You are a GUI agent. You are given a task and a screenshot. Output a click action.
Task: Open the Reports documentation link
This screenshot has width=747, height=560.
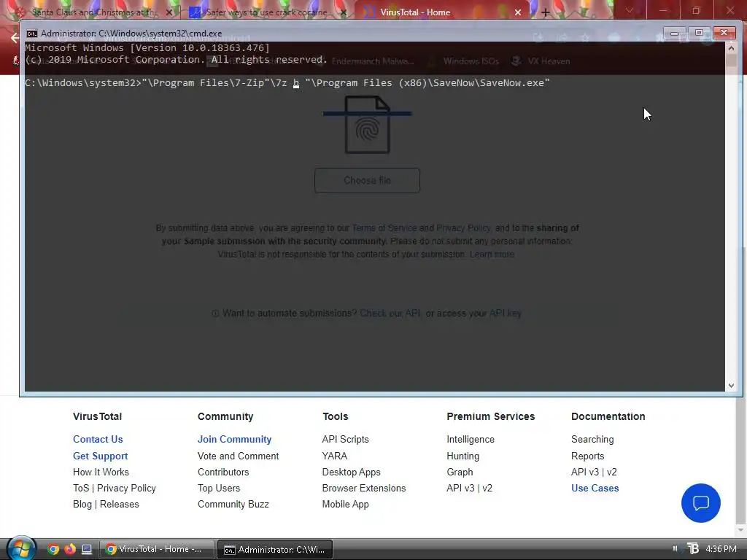(x=587, y=456)
